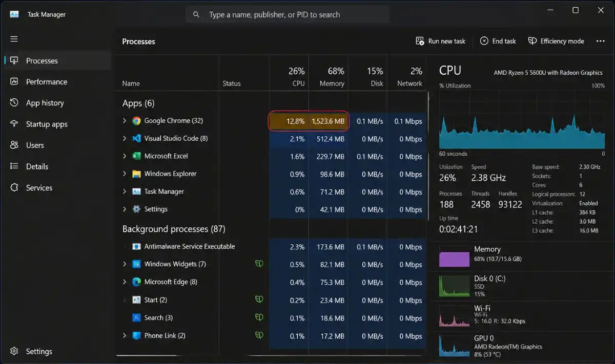Click Chrome's 1,523.6 MB memory cell
Image resolution: width=615 pixels, height=364 pixels.
[329, 121]
